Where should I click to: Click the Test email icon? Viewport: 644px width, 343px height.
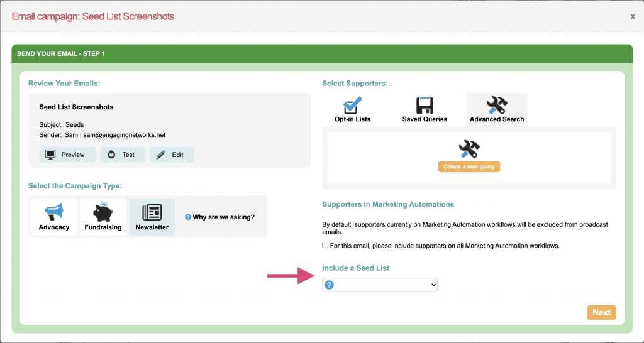coord(112,155)
